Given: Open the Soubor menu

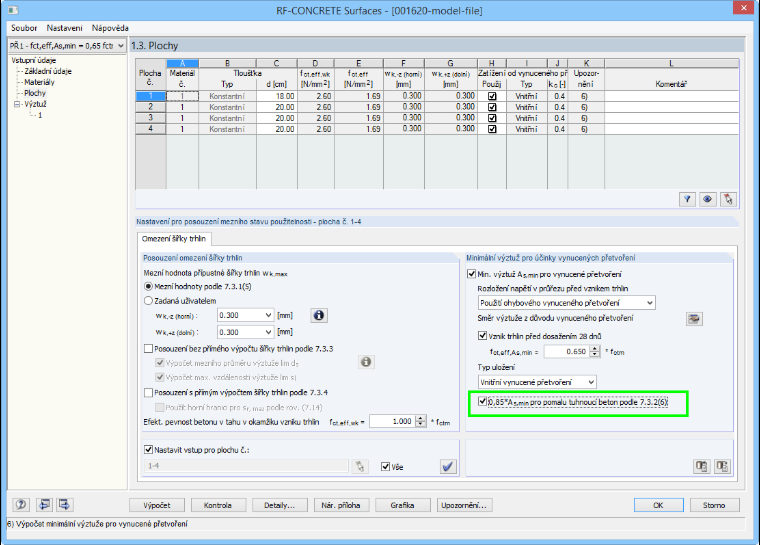Looking at the screenshot, I should (24, 28).
